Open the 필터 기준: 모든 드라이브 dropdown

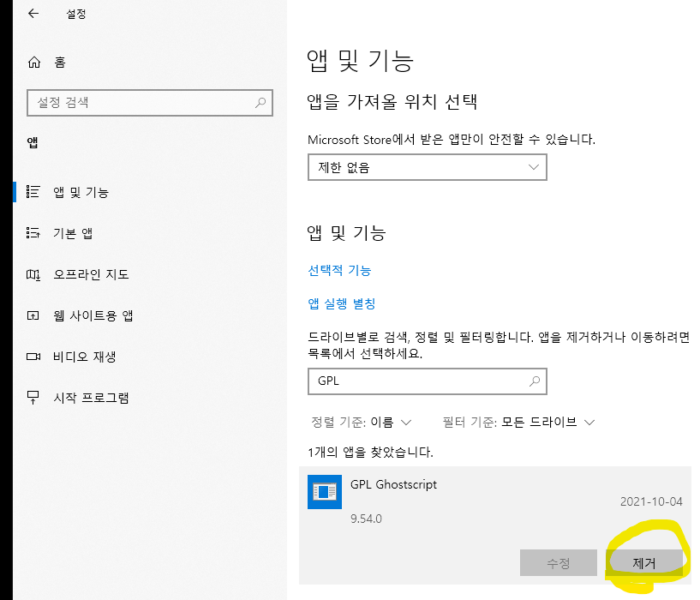point(518,423)
